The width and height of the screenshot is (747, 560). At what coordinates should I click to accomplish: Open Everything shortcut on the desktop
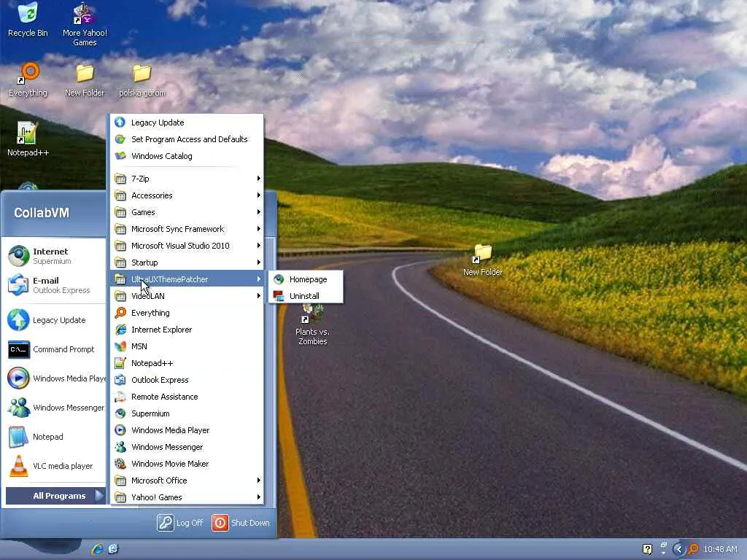tap(28, 80)
